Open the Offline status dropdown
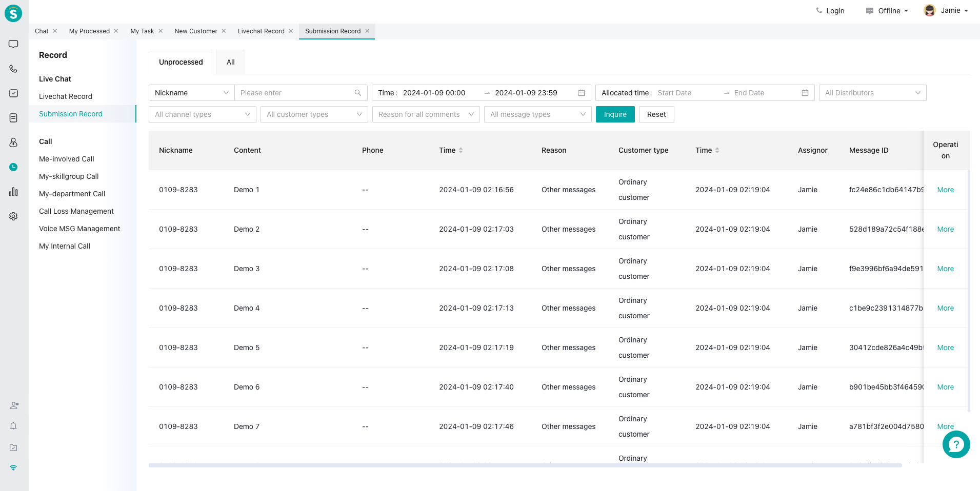 click(887, 11)
